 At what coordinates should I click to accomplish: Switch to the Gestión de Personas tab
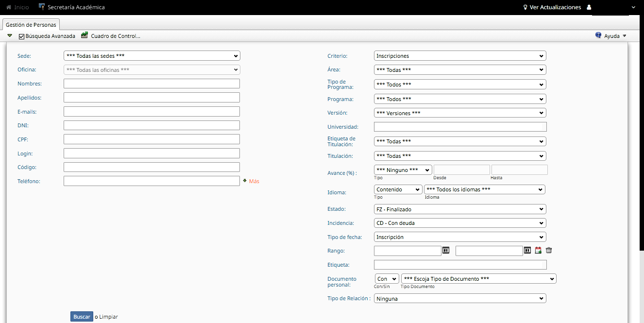pyautogui.click(x=31, y=25)
